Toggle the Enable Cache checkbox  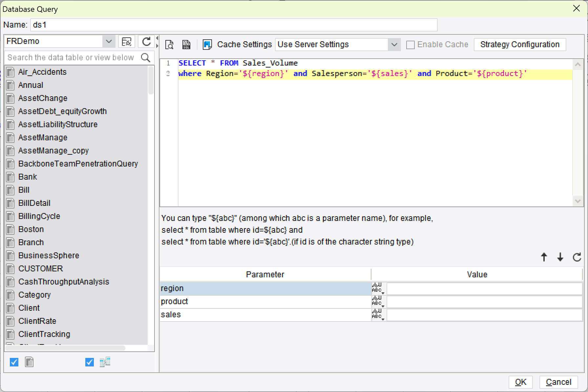(410, 45)
